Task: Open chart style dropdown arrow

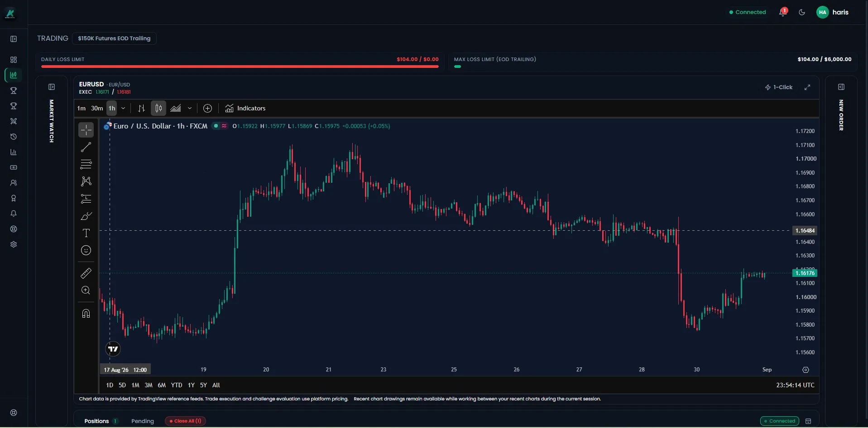Action: coord(190,108)
